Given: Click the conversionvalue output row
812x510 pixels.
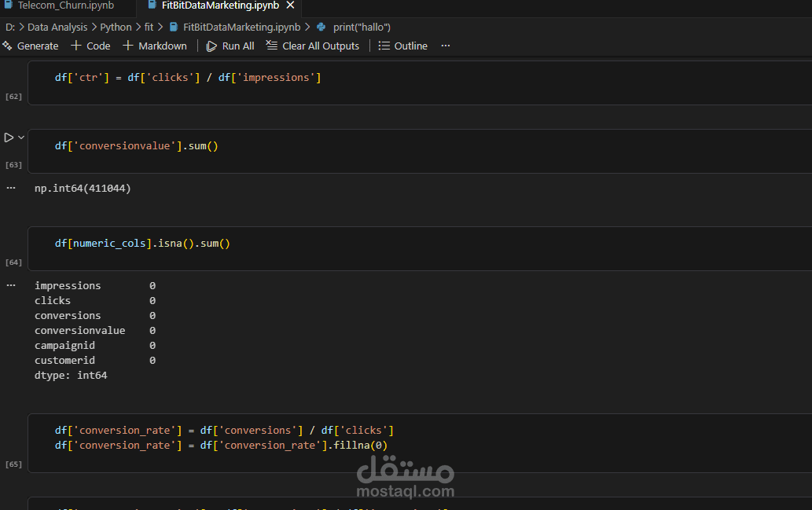Looking at the screenshot, I should coord(95,331).
